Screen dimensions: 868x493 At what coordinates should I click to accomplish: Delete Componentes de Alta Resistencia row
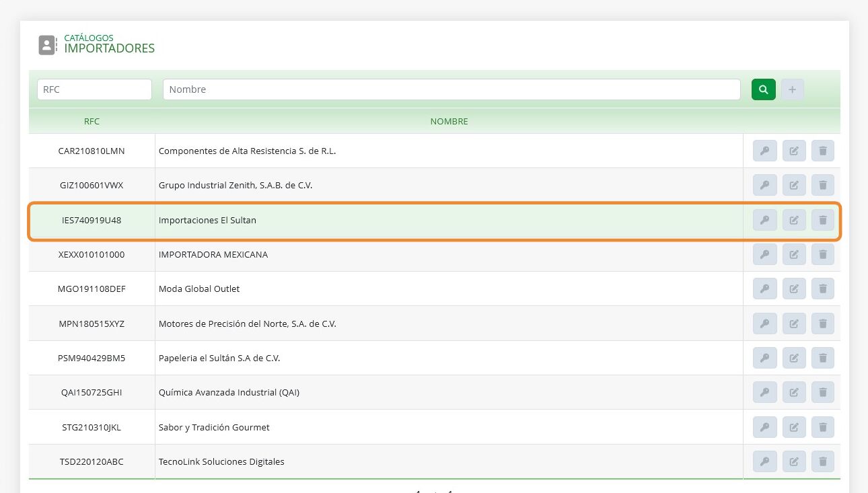pos(823,151)
